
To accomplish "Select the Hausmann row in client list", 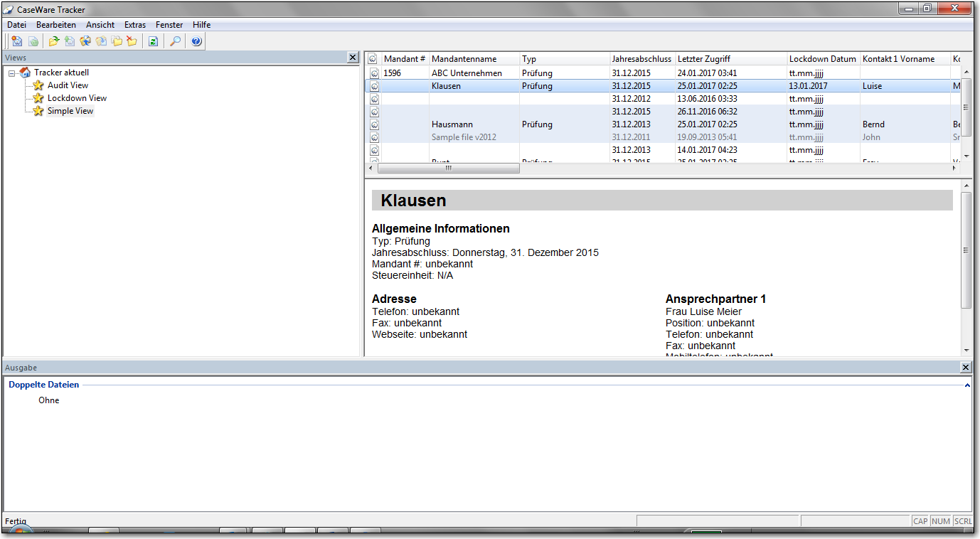I will click(x=452, y=124).
